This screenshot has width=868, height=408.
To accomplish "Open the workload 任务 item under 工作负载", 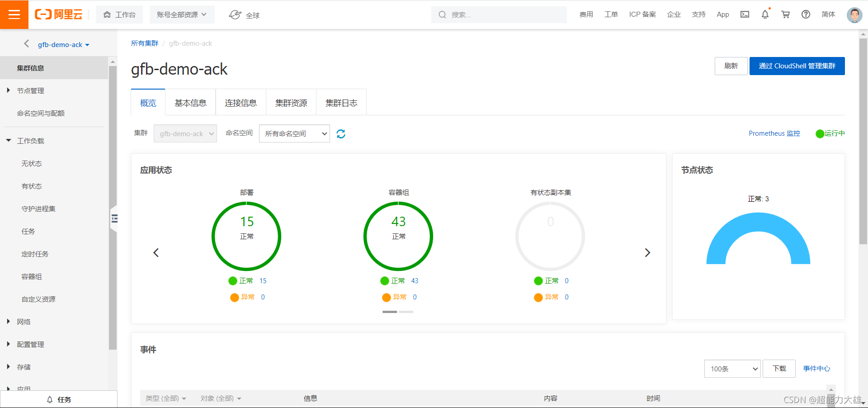I will 28,231.
